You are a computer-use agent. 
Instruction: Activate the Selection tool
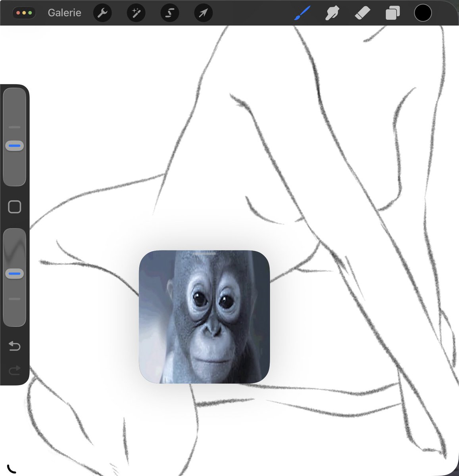coord(170,13)
